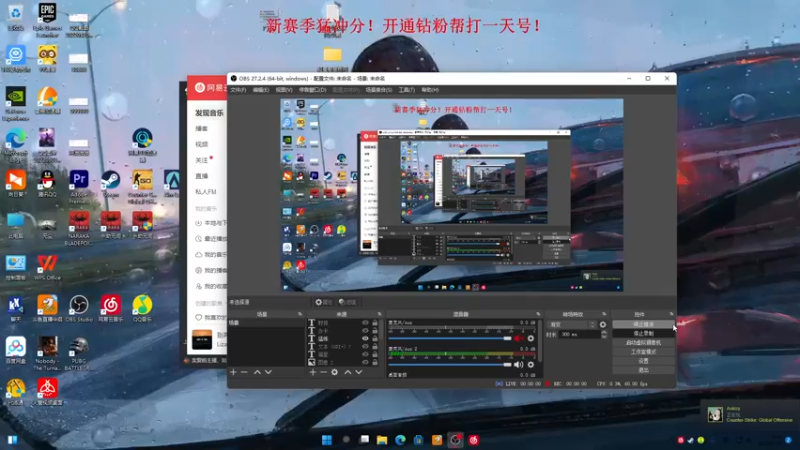Image resolution: width=800 pixels, height=450 pixels.
Task: Select 私人FM in NetEase Music sidebar
Action: (x=206, y=192)
